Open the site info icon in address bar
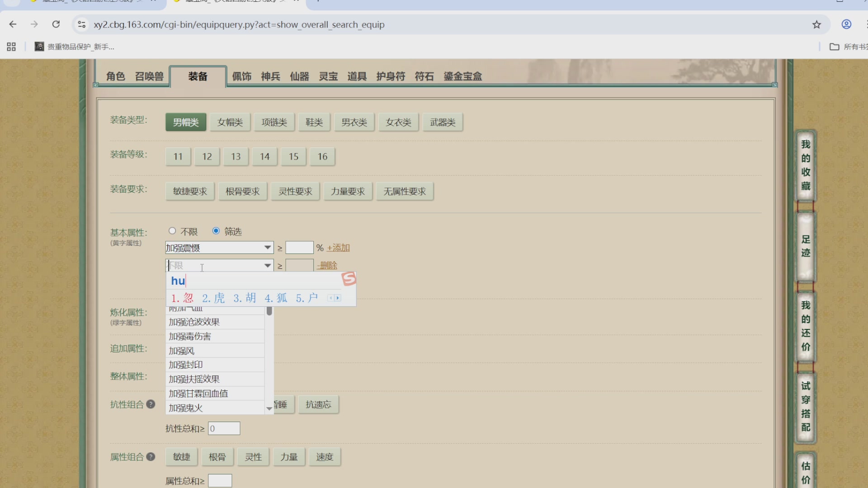 (x=82, y=24)
